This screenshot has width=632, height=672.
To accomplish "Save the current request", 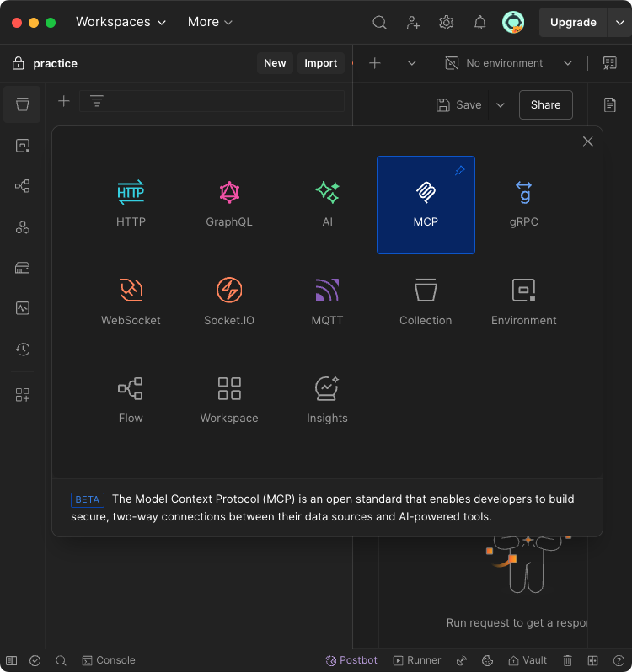I will (x=458, y=105).
